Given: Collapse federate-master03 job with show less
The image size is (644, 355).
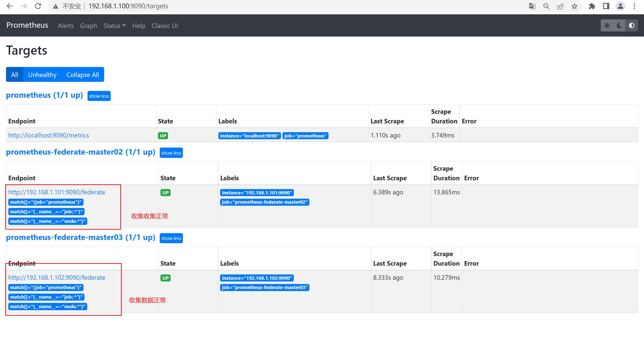Looking at the screenshot, I should click(171, 238).
